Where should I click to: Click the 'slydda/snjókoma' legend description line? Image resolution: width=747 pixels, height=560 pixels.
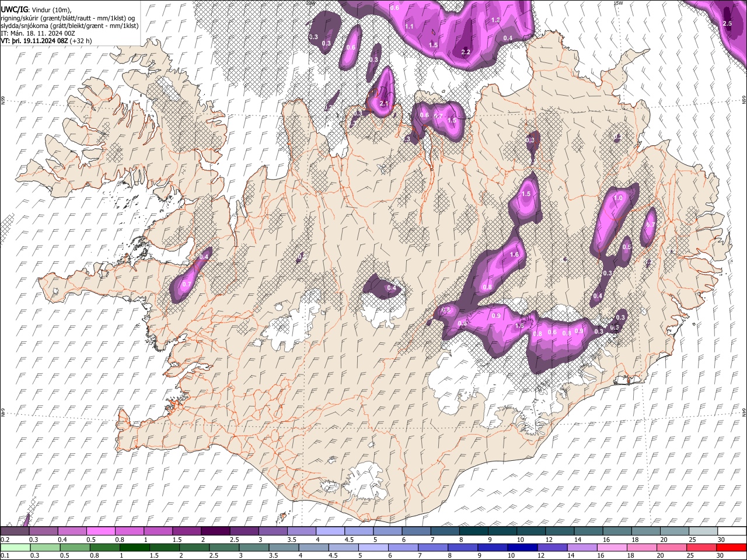coord(69,26)
